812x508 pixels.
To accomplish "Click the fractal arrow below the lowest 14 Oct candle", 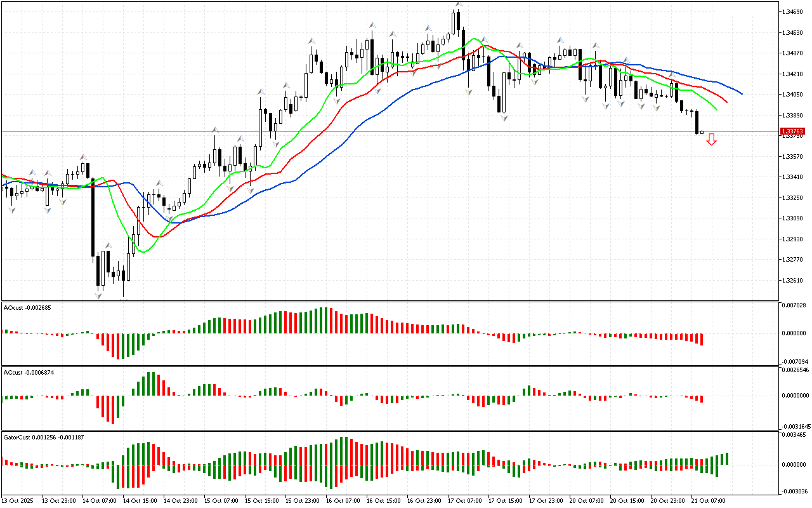I will (99, 295).
